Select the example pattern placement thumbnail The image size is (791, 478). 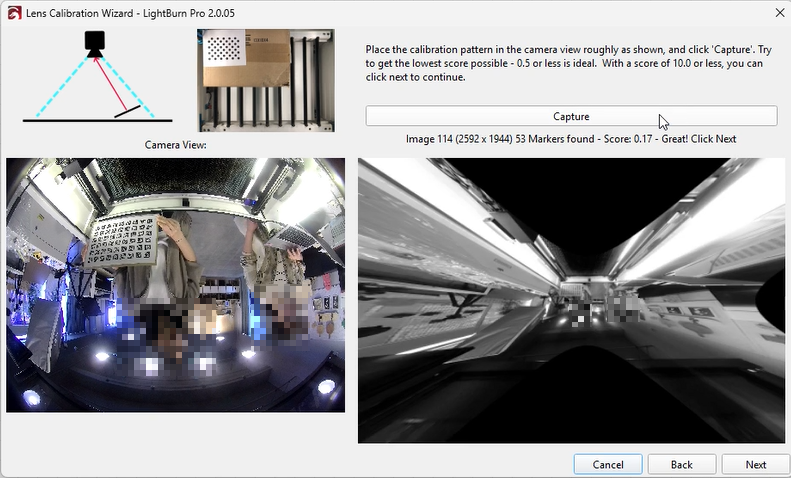tap(266, 80)
